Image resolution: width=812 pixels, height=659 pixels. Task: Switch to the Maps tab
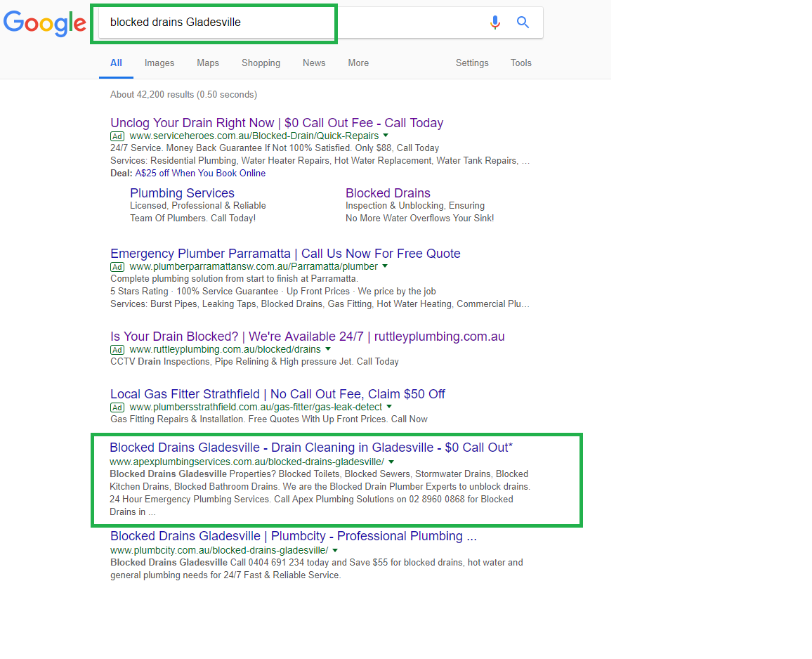tap(208, 63)
